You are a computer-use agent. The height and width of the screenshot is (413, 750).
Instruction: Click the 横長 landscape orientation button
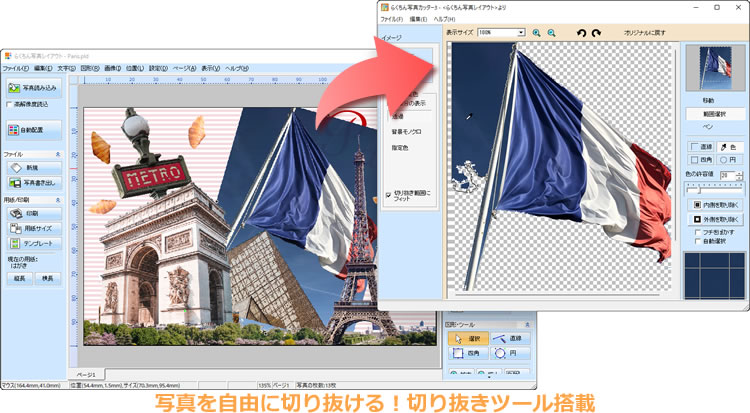[48, 279]
